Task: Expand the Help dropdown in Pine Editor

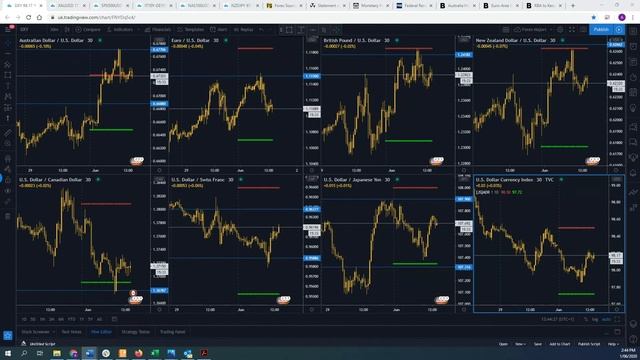Action: (x=613, y=344)
